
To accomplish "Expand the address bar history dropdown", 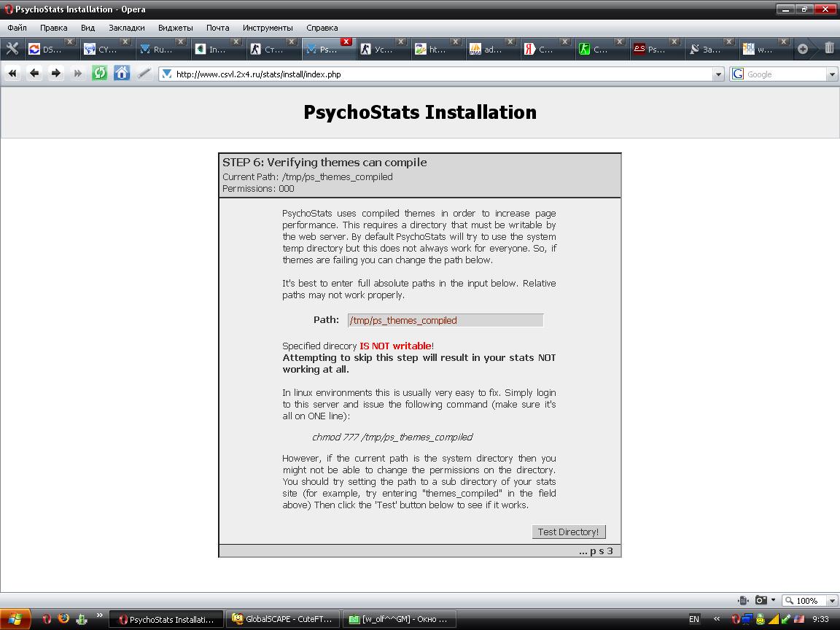I will (718, 74).
